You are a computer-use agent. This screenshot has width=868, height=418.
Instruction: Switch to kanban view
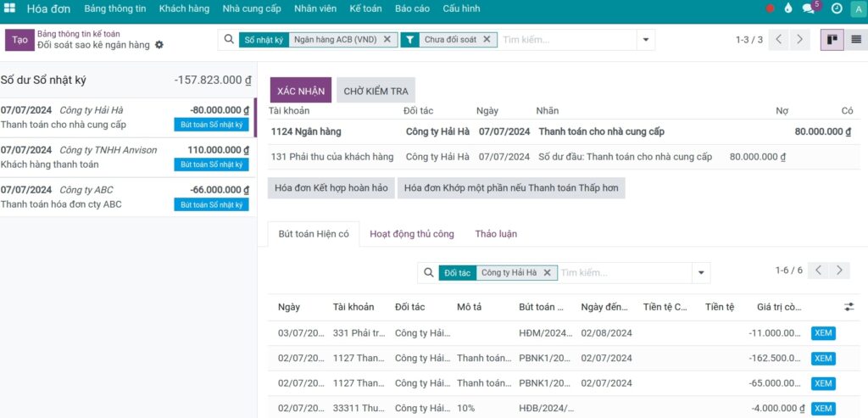[832, 40]
